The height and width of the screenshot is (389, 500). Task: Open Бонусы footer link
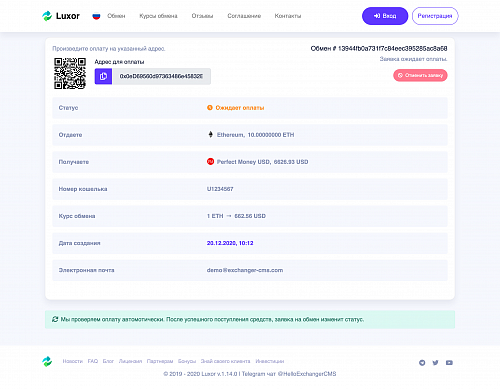[x=187, y=361]
